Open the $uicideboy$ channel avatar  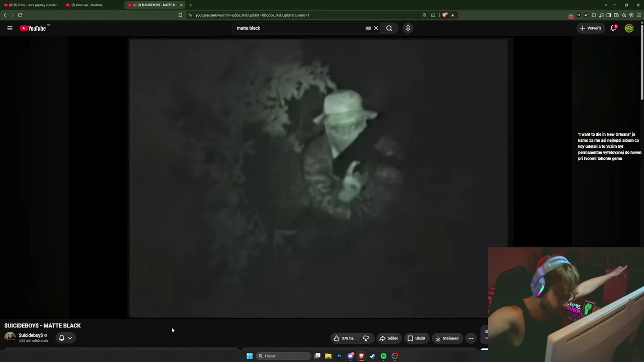click(x=10, y=337)
